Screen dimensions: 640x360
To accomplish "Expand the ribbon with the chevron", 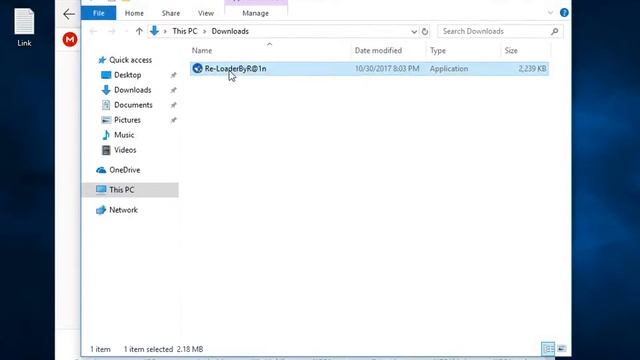I will [x=550, y=13].
